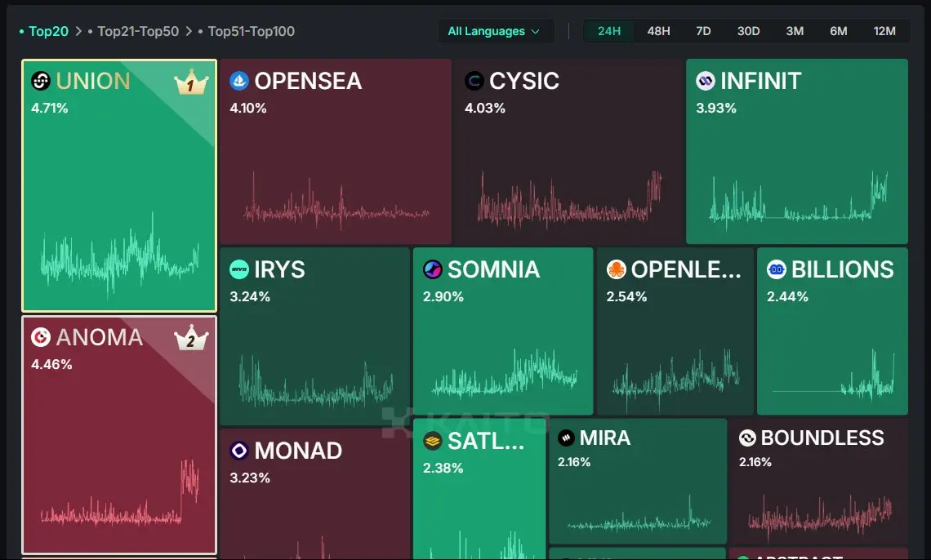Click the 4.03% value on CYSIC
Viewport: 931px width, 560px height.
485,108
